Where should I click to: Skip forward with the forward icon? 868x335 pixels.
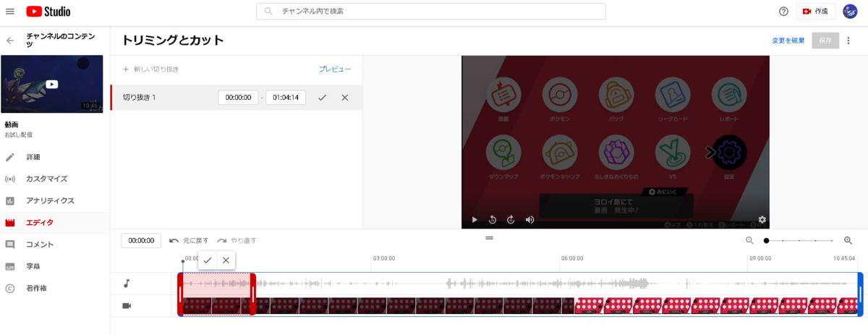click(x=510, y=220)
